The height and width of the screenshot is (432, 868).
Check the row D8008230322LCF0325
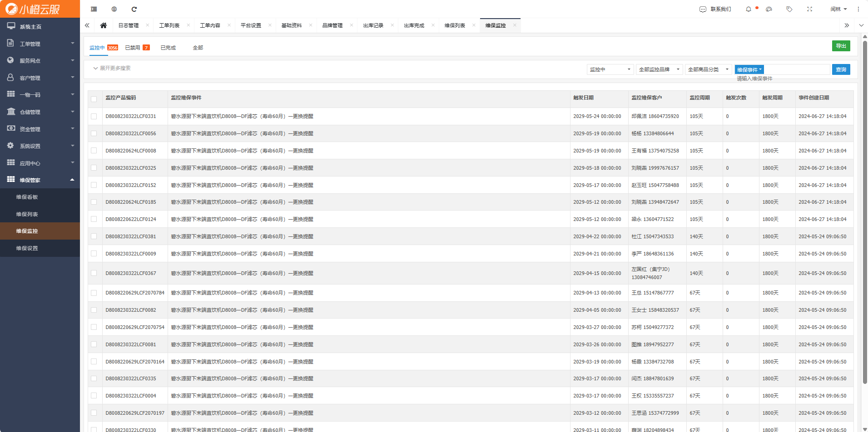94,168
